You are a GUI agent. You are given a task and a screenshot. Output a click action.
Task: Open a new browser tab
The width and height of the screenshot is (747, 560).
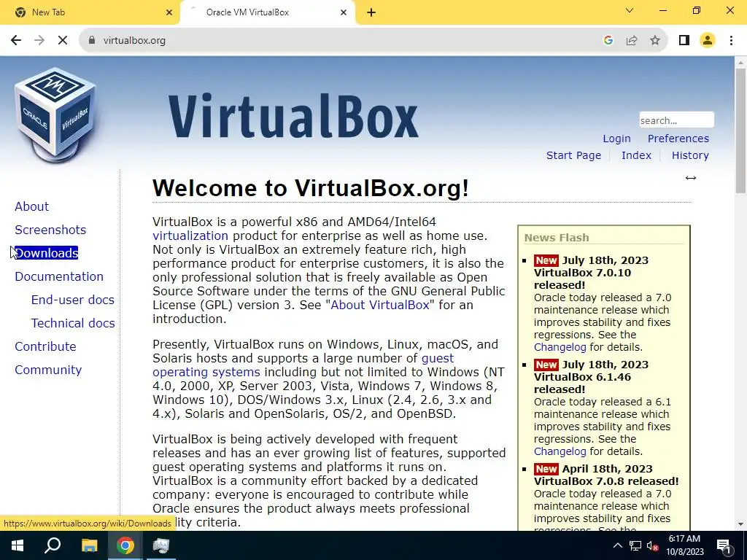[x=371, y=12]
